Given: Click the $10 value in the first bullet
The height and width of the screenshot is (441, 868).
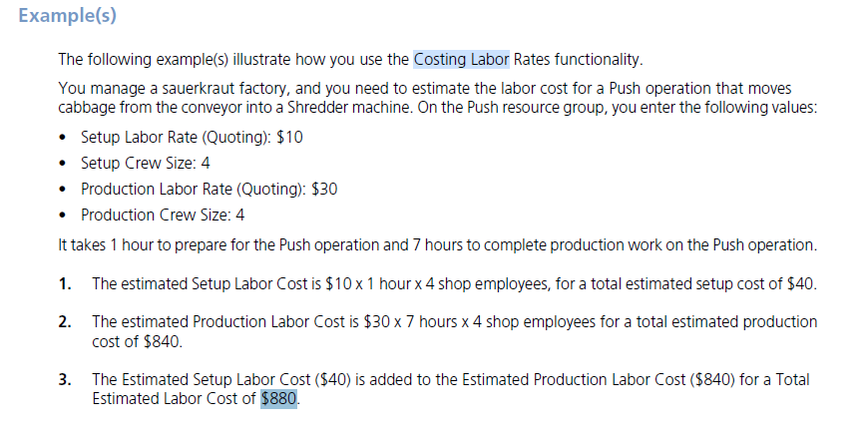Looking at the screenshot, I should point(289,138).
